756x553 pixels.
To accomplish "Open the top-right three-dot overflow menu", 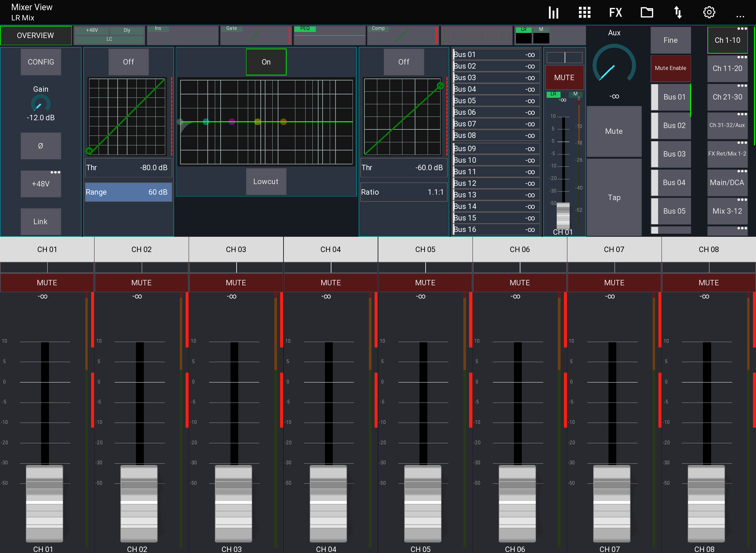I will 740,16.
